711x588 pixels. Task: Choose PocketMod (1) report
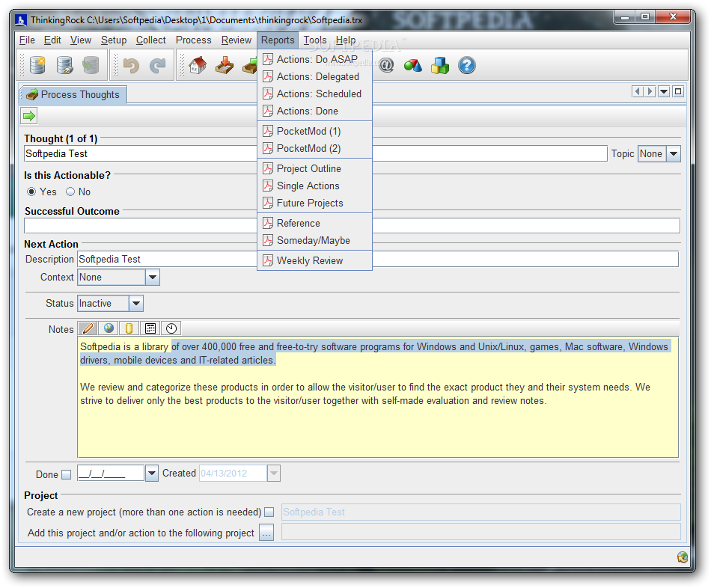(x=314, y=131)
